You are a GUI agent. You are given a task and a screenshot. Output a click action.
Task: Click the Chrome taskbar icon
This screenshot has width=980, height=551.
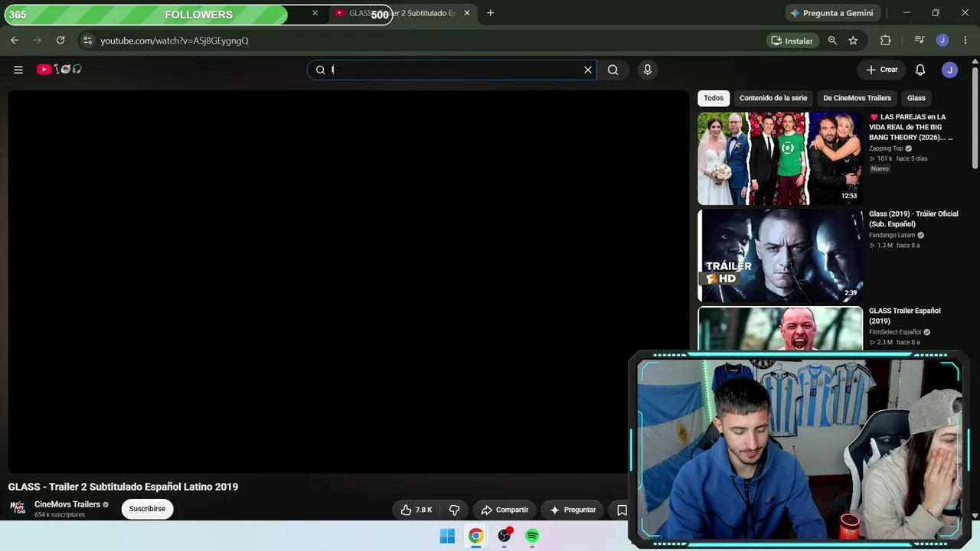[476, 536]
